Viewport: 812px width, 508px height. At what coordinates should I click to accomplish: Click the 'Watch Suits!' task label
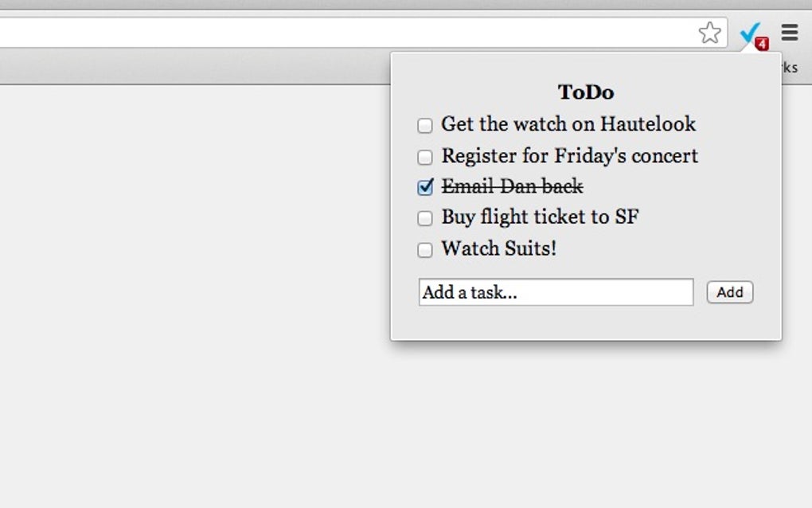click(x=499, y=248)
